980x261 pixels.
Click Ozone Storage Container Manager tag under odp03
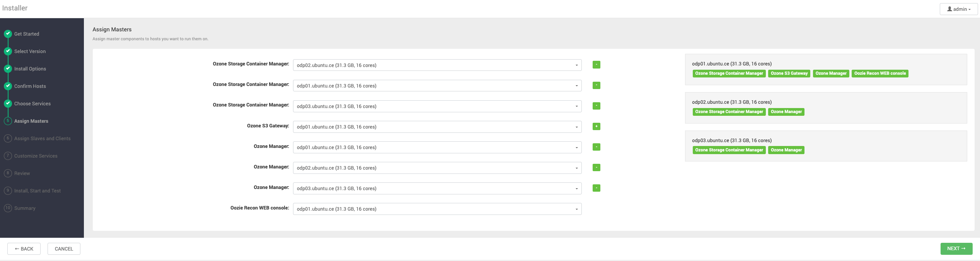[729, 150]
